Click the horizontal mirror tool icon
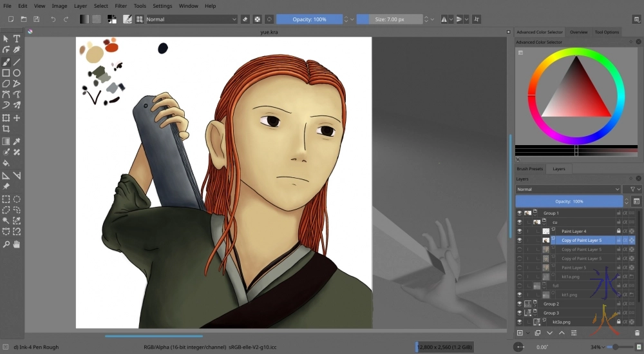 [x=444, y=19]
